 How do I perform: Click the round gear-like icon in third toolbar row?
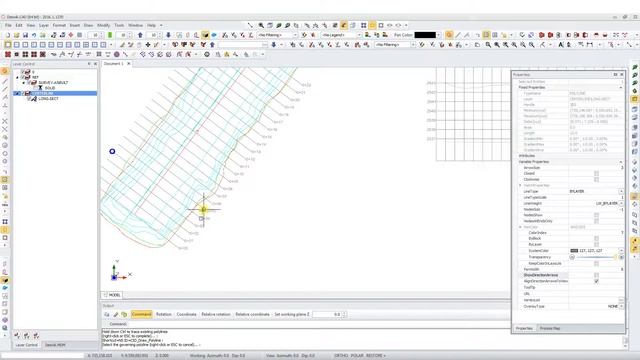click(x=207, y=54)
